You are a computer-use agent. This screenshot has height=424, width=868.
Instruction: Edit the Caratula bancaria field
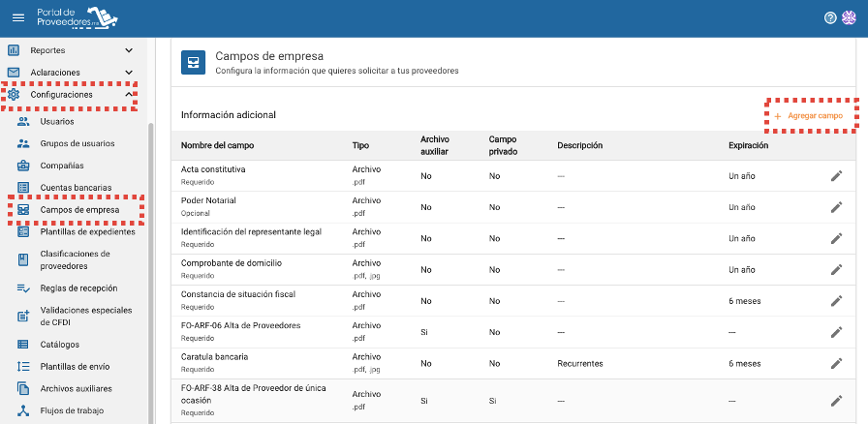[x=836, y=364]
